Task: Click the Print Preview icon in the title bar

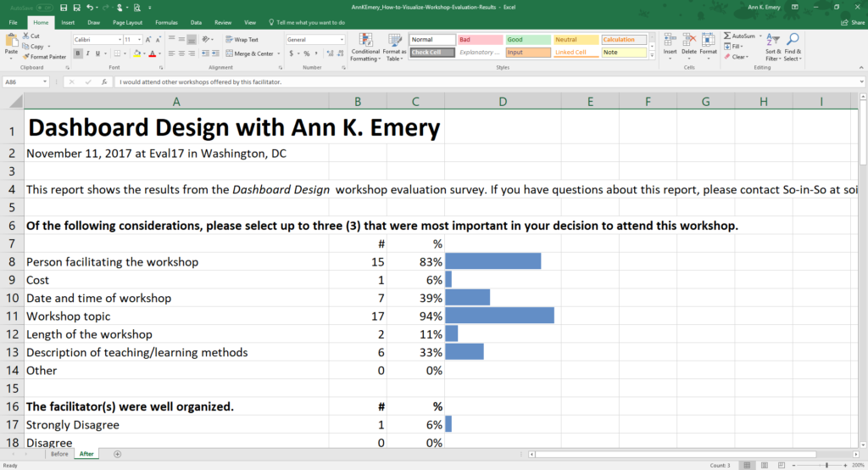Action: tap(136, 8)
